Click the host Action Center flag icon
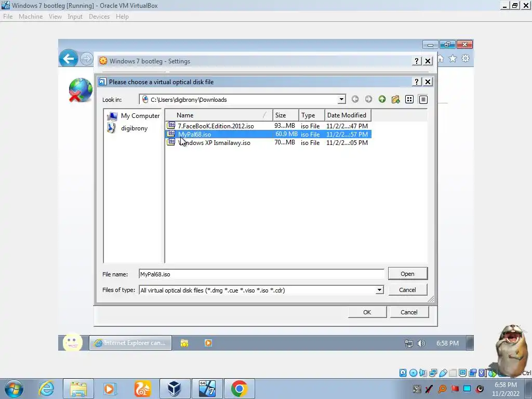Screen dimensions: 532x399 [x=455, y=389]
